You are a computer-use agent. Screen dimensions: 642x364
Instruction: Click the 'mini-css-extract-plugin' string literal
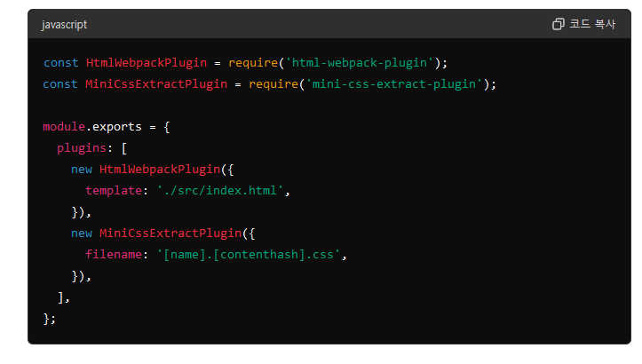click(x=394, y=84)
